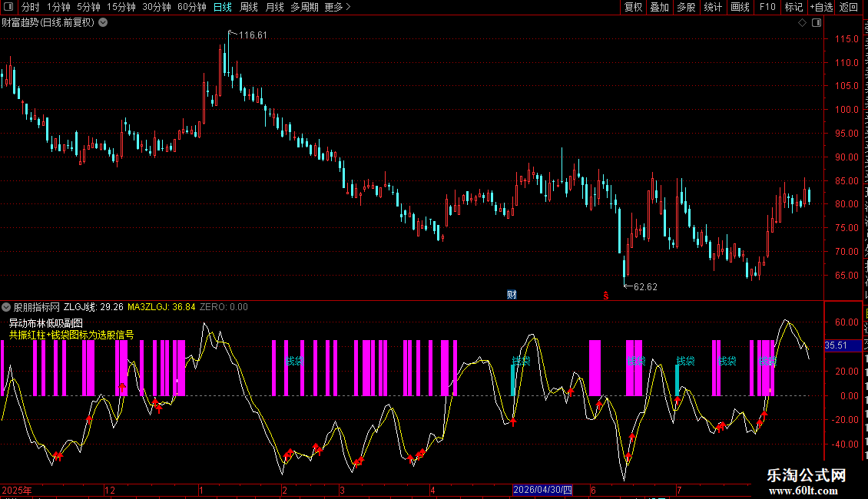Viewport: 868px width, 499px height.
Task: Toggle the left sidebar panel icon
Action: 8,7
